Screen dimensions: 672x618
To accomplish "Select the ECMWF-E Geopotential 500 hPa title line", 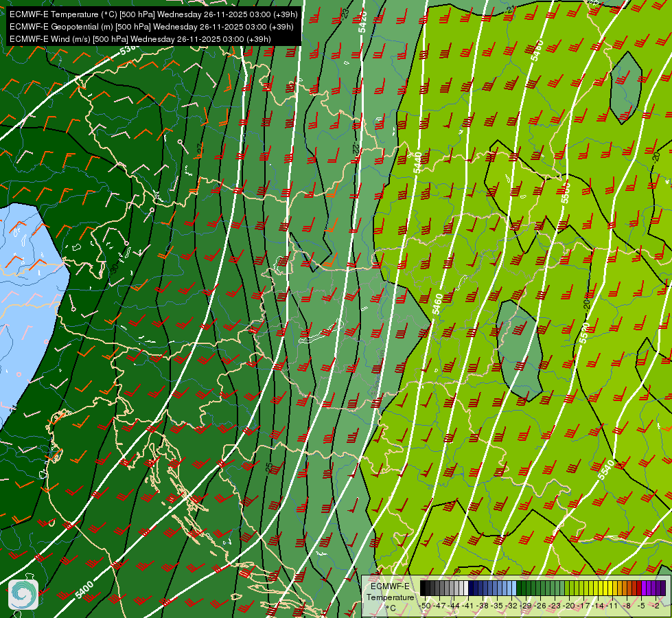I will point(151,27).
